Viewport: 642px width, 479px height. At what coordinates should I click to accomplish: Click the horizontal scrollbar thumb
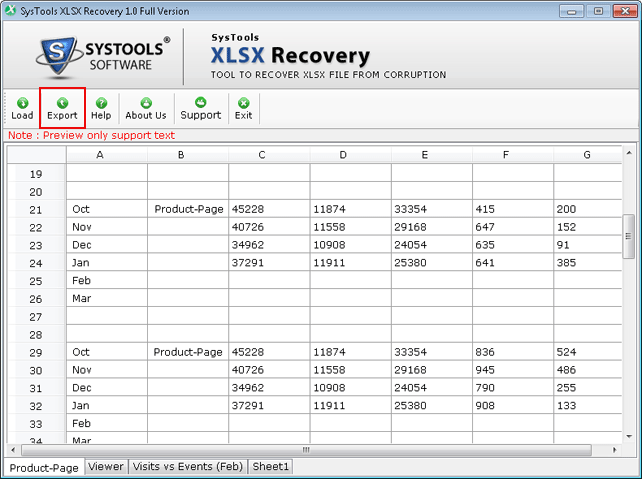click(x=305, y=450)
